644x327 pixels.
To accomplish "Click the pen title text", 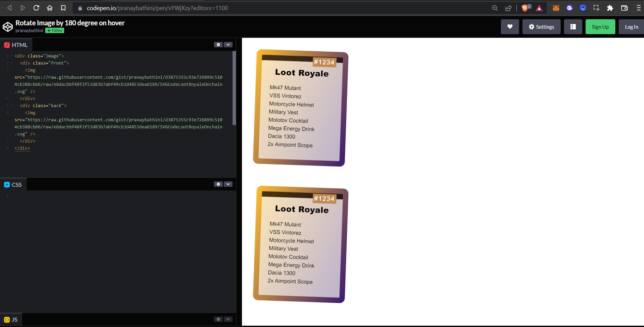I will (70, 23).
